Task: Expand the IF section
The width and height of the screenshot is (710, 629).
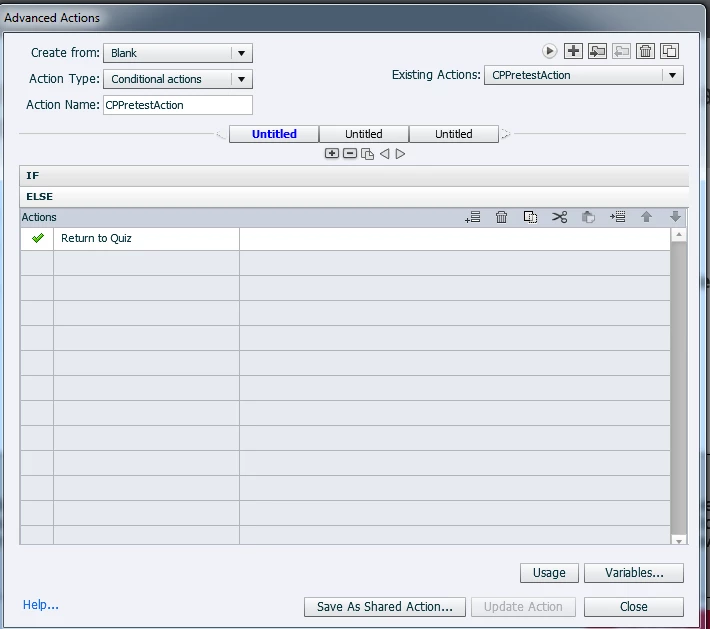Action: point(354,176)
